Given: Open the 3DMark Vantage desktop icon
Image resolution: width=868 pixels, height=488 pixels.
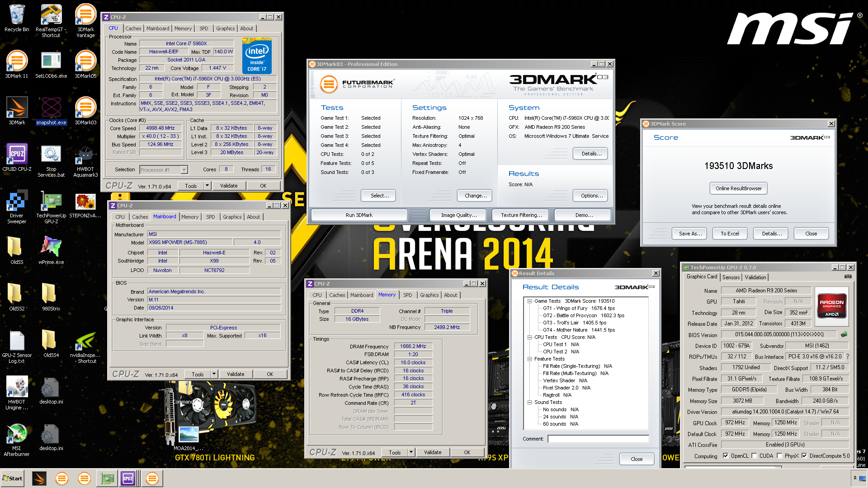Looking at the screenshot, I should click(x=85, y=21).
